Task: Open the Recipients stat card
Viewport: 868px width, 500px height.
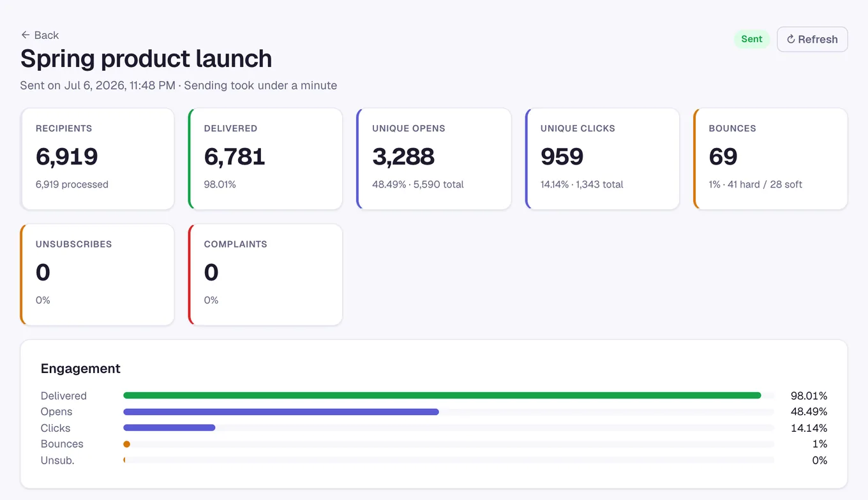Action: tap(98, 159)
